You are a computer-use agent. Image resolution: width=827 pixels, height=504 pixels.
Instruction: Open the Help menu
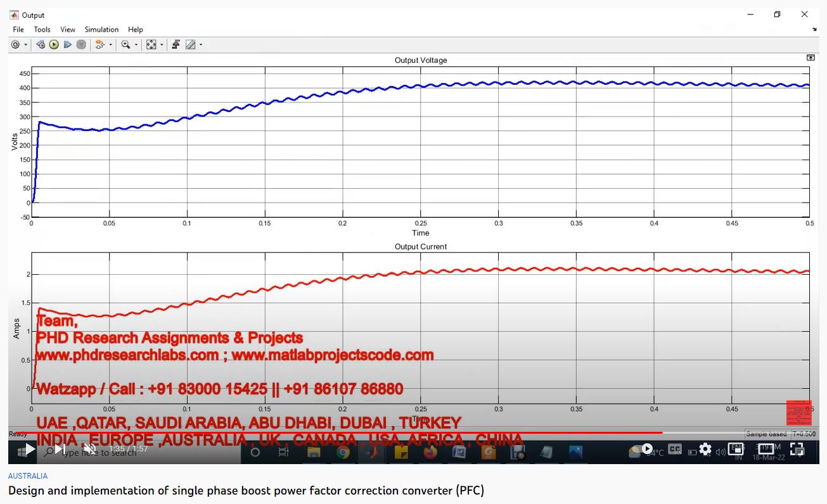(x=136, y=29)
